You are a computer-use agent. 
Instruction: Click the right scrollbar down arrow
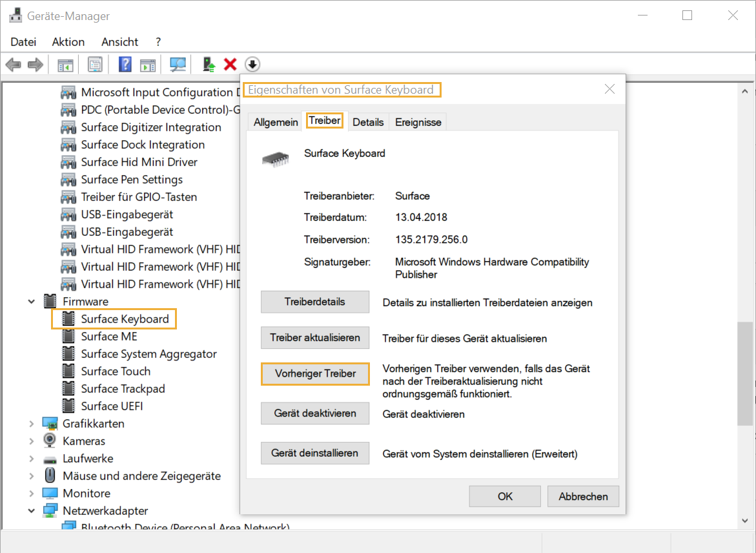(x=744, y=520)
